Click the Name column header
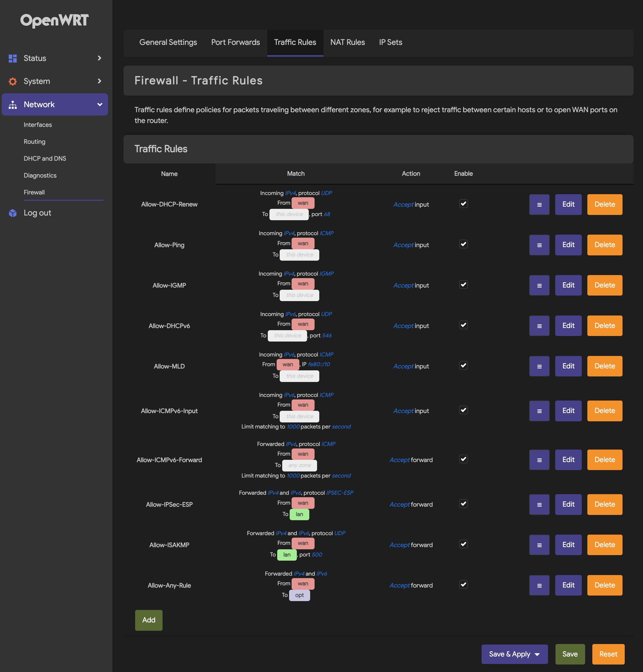Screen dimensions: 643x672 click(x=169, y=174)
